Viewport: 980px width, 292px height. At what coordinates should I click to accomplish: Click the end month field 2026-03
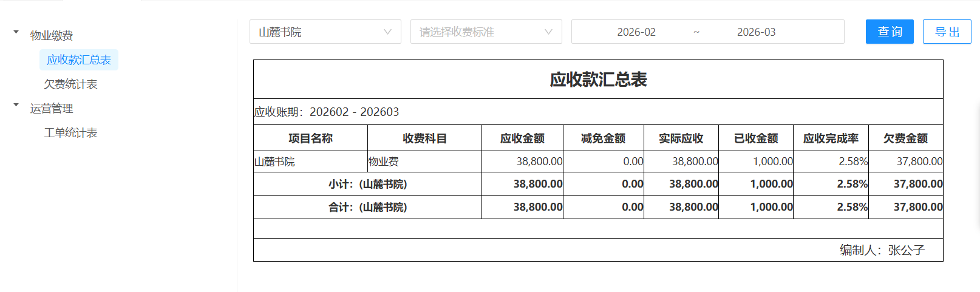(756, 32)
